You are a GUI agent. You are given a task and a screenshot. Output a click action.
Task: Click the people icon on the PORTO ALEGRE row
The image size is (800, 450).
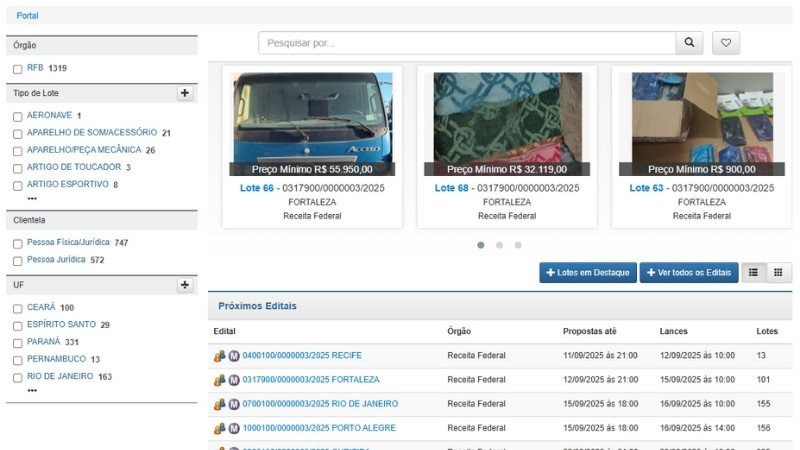[x=219, y=428]
